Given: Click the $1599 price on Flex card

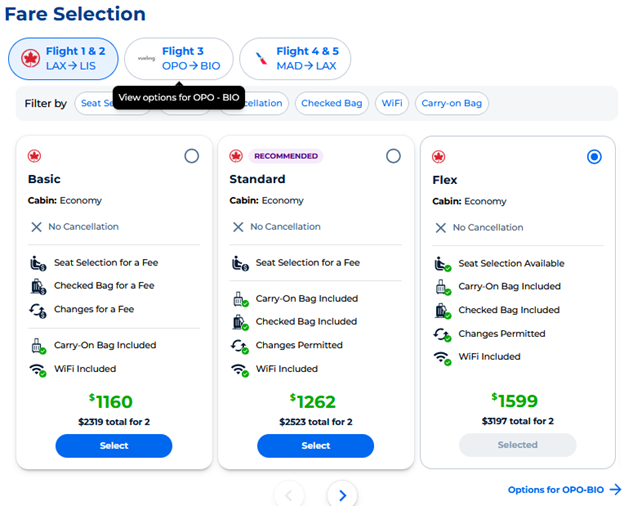Looking at the screenshot, I should pyautogui.click(x=515, y=401).
